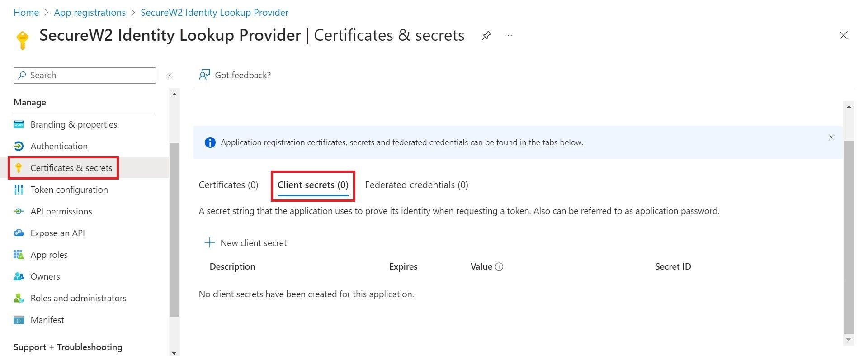
Task: Open Manifest in the Manage menu
Action: tap(47, 320)
